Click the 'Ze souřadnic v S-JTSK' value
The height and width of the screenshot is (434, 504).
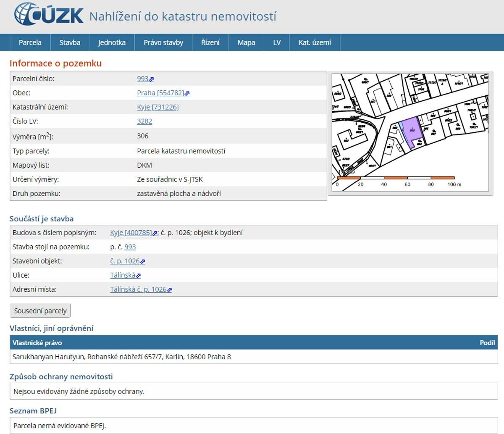tap(170, 179)
